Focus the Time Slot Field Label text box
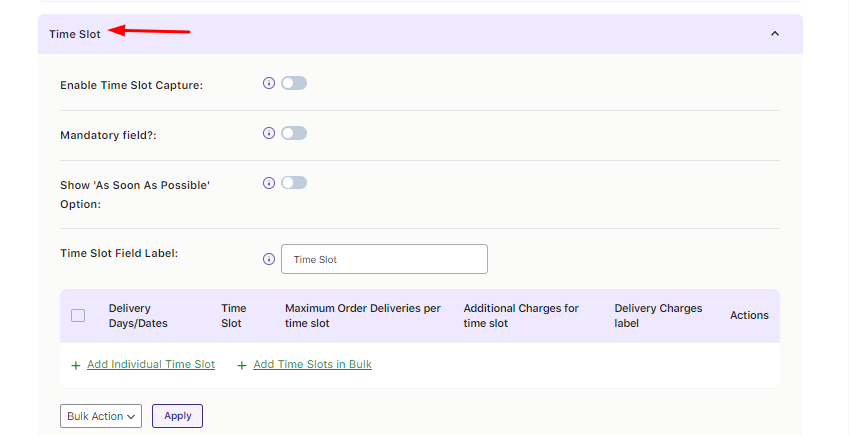Viewport: 849px width, 435px height. click(x=384, y=259)
